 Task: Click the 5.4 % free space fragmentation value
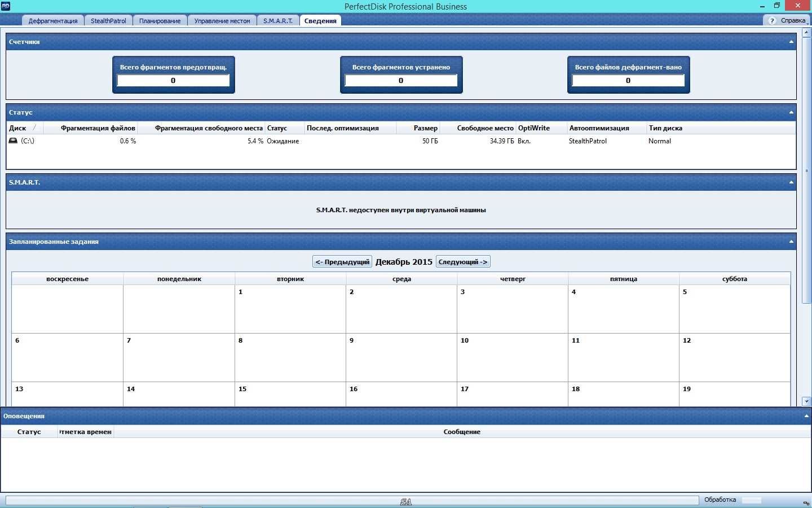tap(255, 141)
